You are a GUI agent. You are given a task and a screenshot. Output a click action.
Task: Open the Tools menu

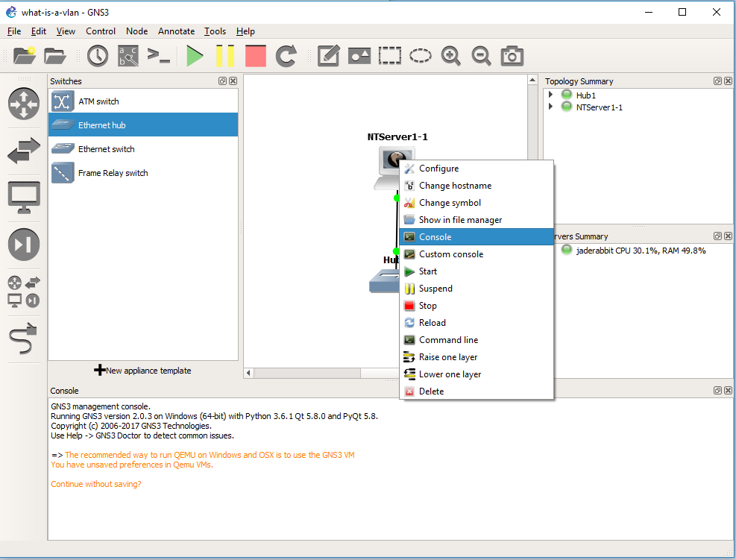pyautogui.click(x=215, y=31)
